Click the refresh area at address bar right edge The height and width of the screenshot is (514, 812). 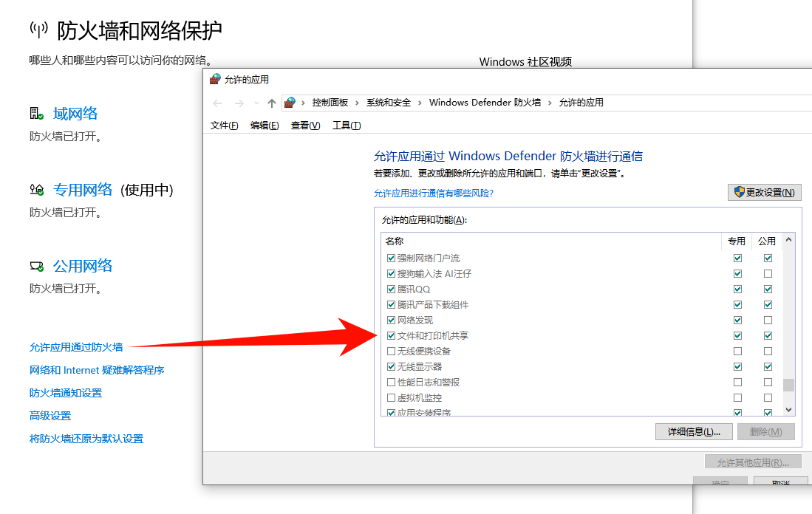coord(808,103)
